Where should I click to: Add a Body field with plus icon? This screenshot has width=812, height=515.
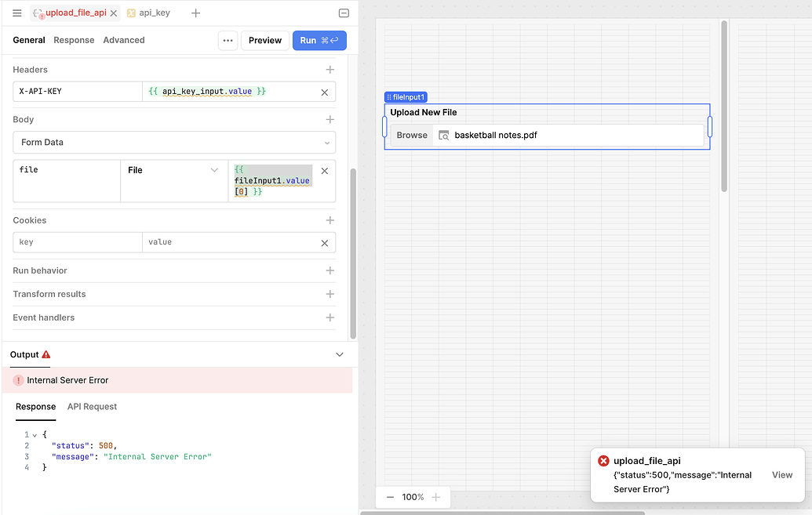pos(330,120)
